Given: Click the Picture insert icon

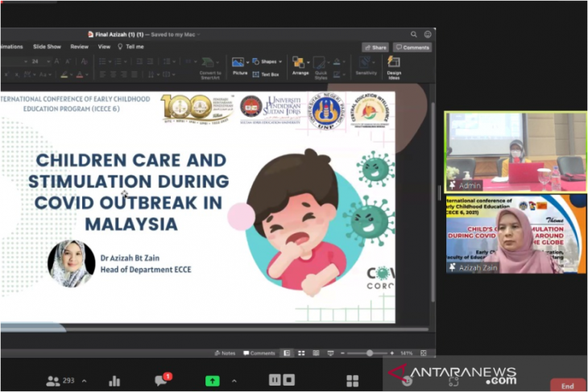Looking at the screenshot, I should point(239,64).
